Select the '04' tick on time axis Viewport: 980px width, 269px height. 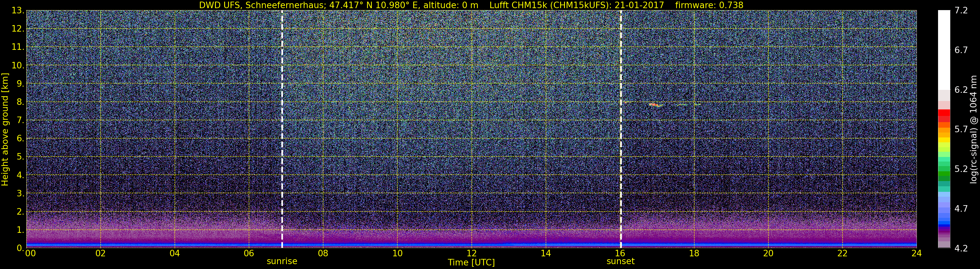point(174,253)
